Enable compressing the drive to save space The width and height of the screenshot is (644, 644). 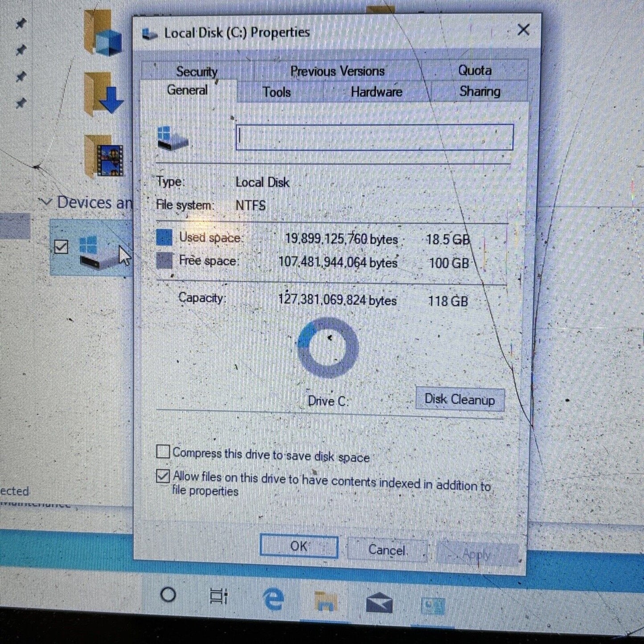(x=163, y=451)
